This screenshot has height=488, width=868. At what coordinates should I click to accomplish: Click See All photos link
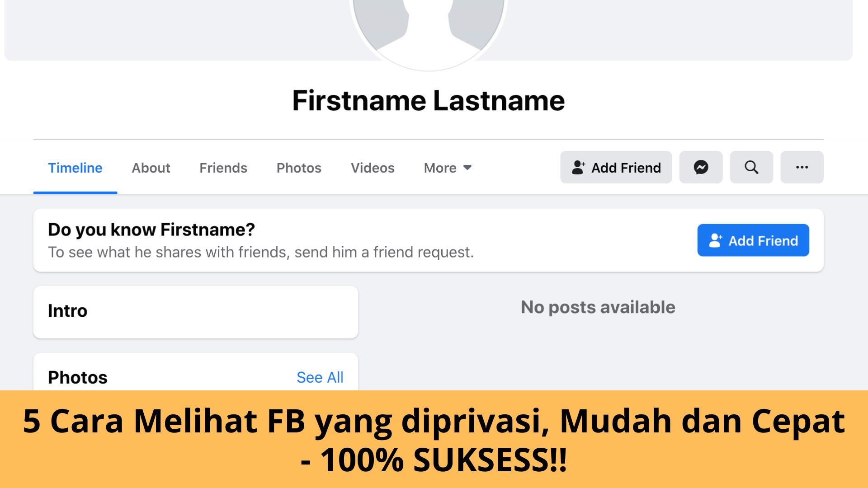click(x=320, y=377)
